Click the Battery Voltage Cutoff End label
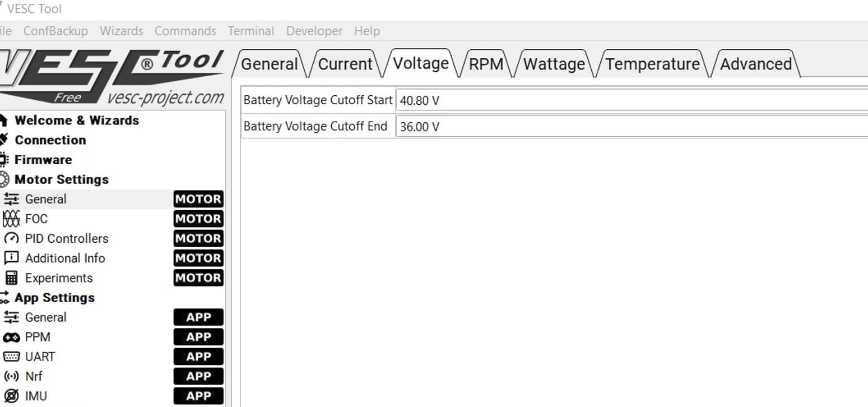Viewport: 868px width, 407px height. click(315, 127)
